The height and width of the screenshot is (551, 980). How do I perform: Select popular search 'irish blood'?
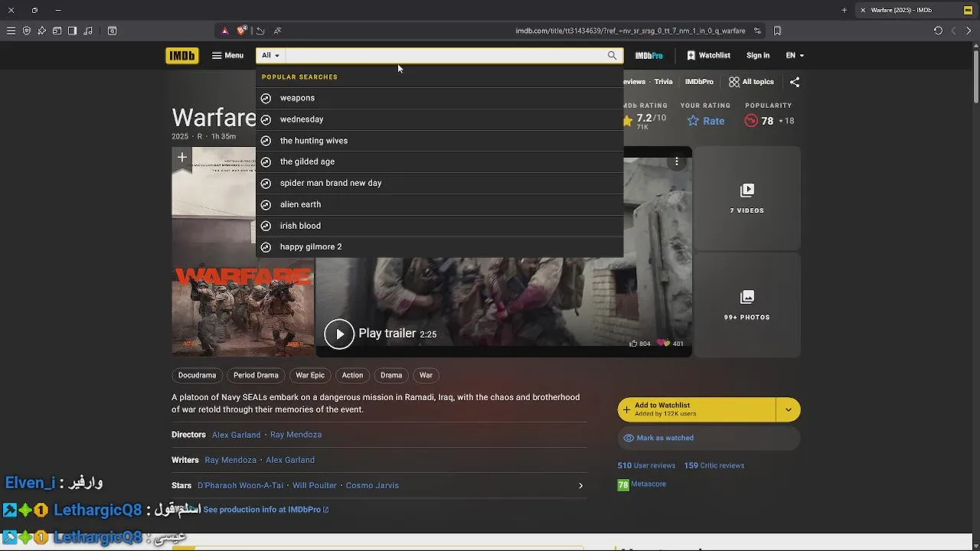pos(439,226)
